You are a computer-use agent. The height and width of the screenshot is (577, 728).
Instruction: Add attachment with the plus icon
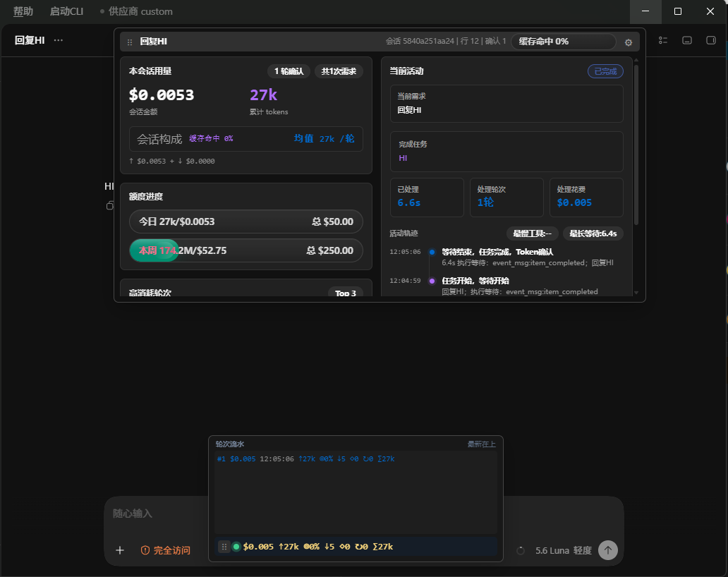coord(120,550)
